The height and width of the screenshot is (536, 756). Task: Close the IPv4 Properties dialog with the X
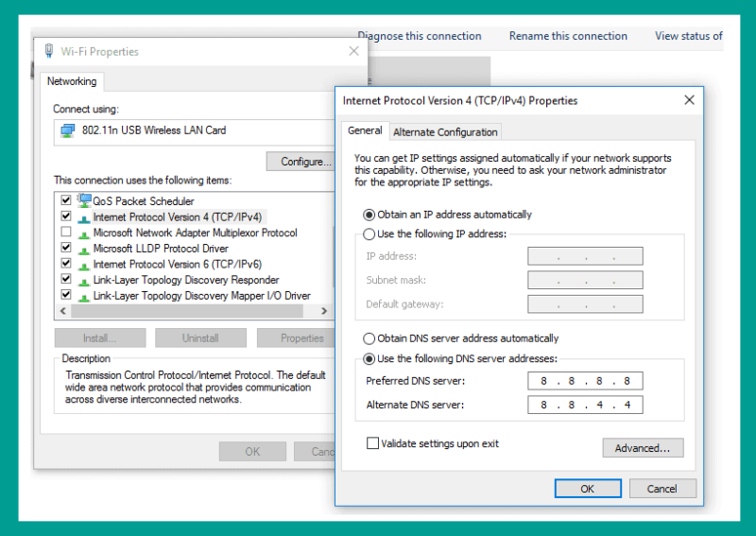tap(690, 100)
